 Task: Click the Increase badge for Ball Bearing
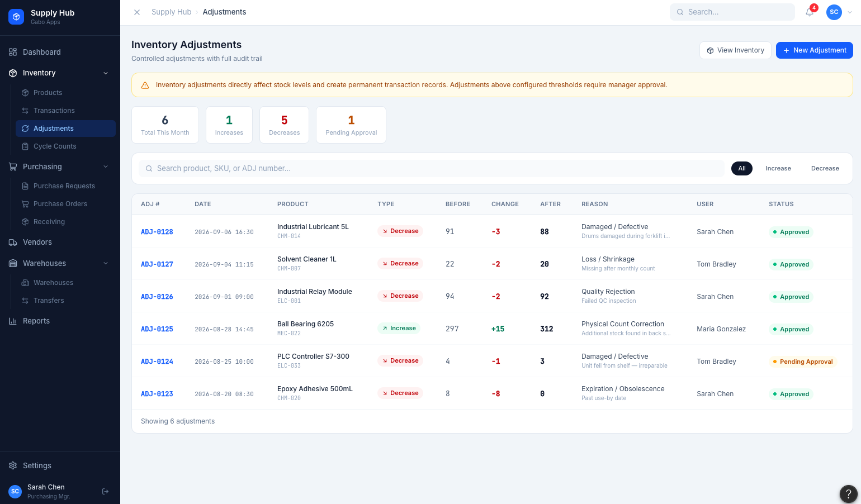(399, 329)
